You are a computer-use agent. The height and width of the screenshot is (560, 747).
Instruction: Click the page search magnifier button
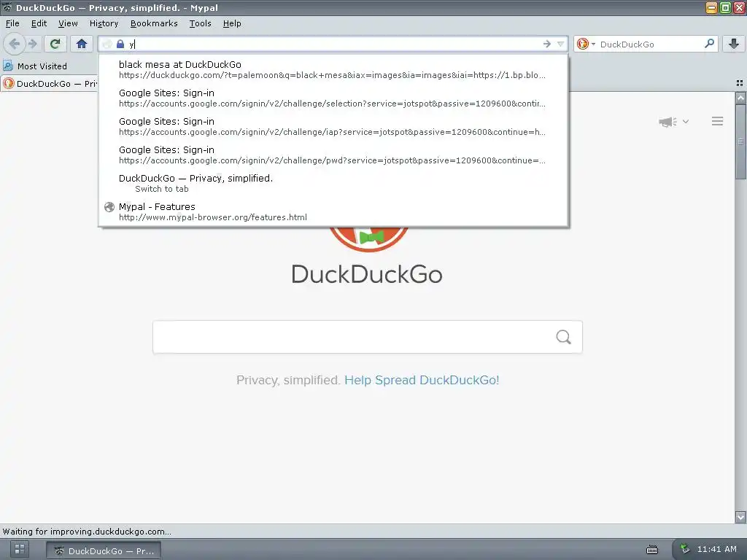coord(564,337)
